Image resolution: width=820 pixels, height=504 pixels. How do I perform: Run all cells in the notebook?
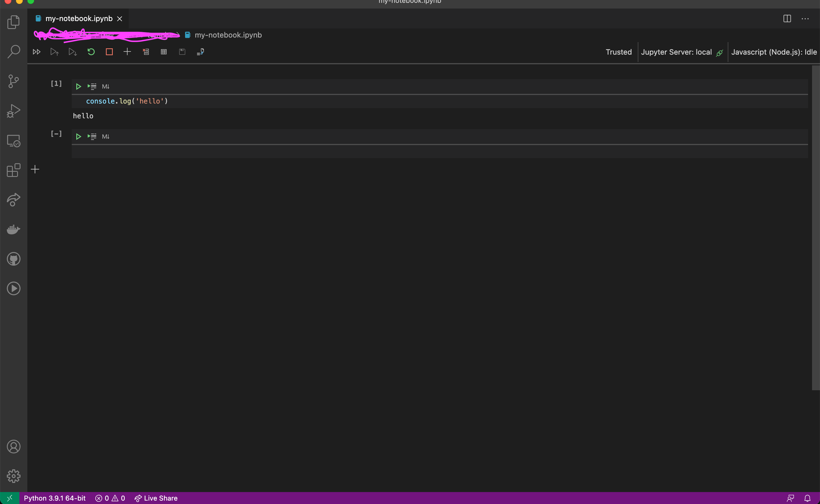coord(36,52)
